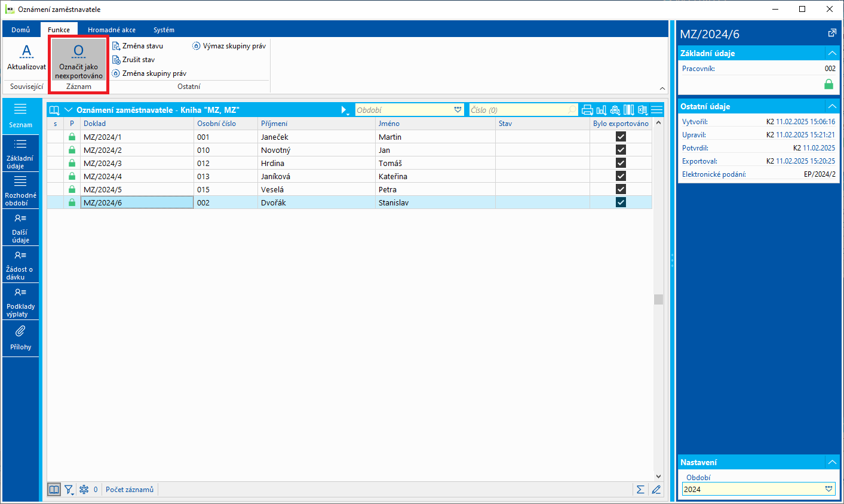The image size is (844, 504).
Task: Click the magnifier icon in Číslo field
Action: 572,110
